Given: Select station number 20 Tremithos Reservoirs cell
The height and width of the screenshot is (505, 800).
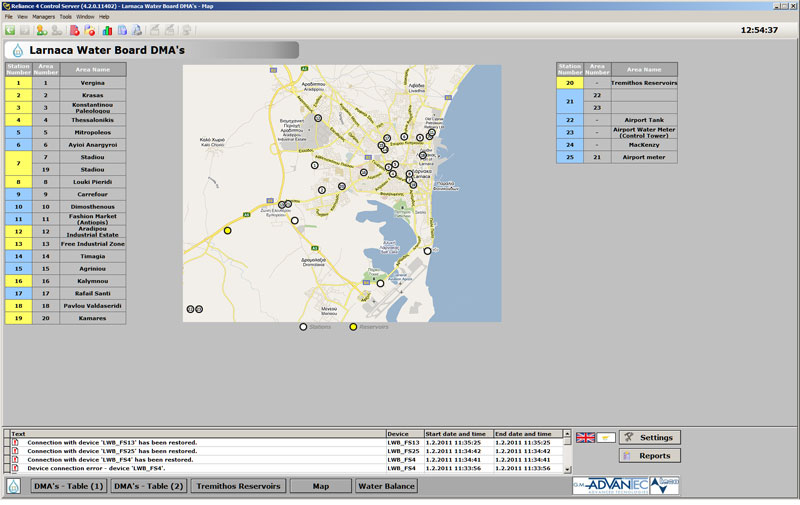Looking at the screenshot, I should pos(569,83).
